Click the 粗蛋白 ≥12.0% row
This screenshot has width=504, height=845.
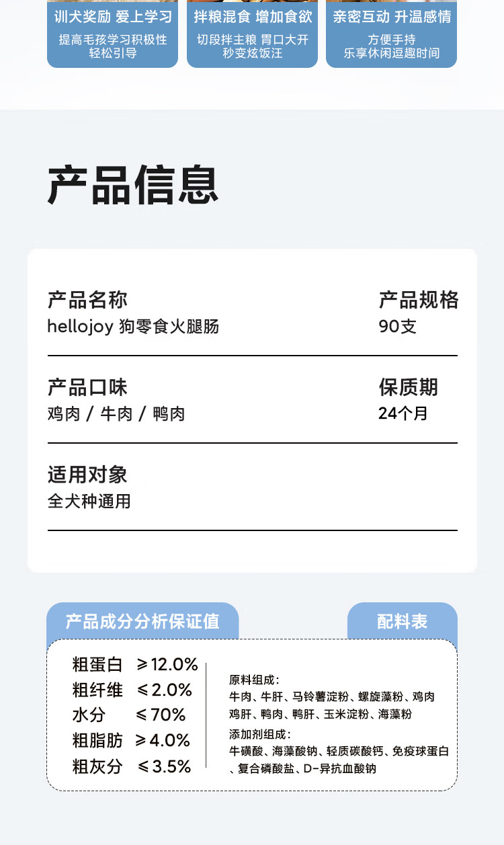click(x=134, y=665)
